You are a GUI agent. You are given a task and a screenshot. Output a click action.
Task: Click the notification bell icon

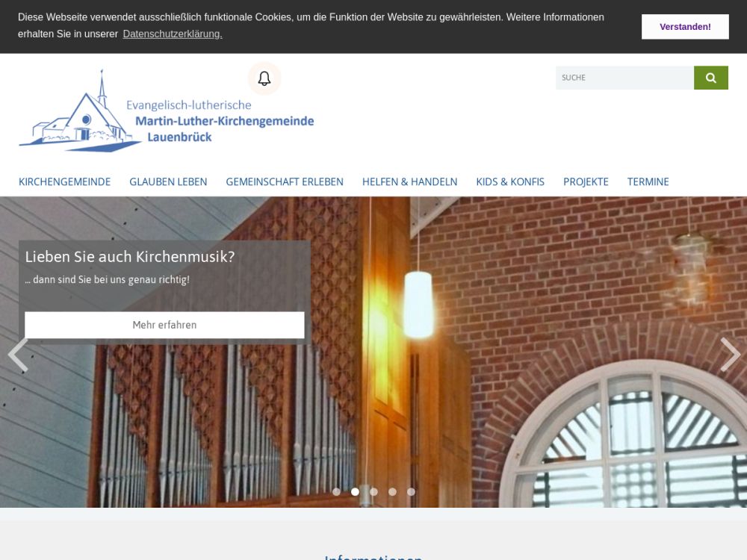click(264, 78)
